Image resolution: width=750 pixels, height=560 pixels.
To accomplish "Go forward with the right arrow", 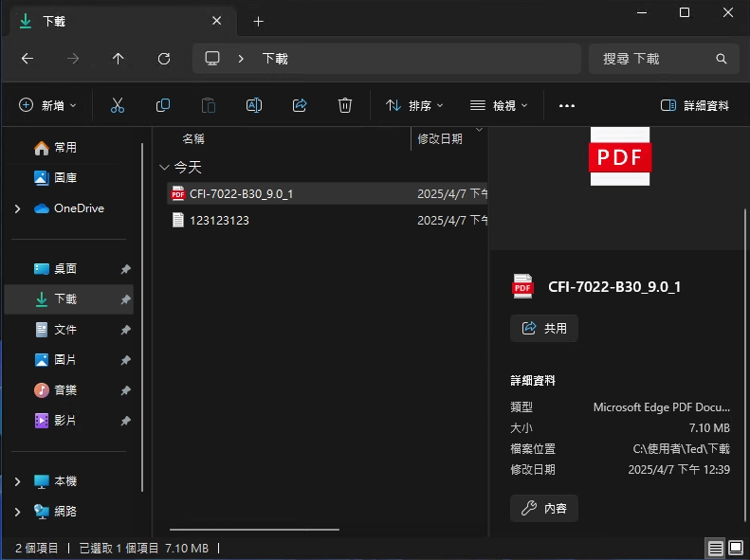I will click(x=73, y=59).
